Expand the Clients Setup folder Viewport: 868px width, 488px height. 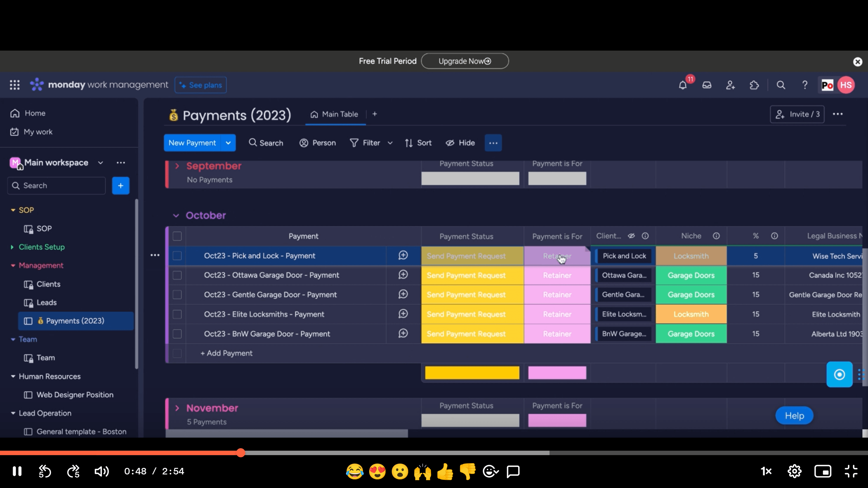tap(12, 247)
